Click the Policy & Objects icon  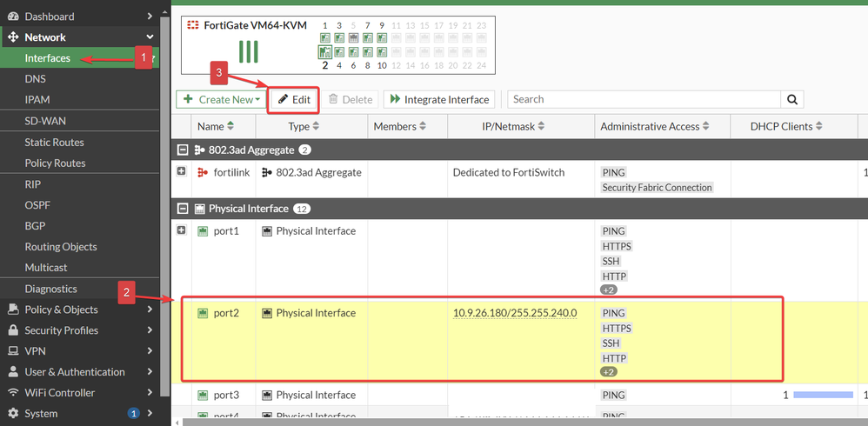click(x=13, y=310)
